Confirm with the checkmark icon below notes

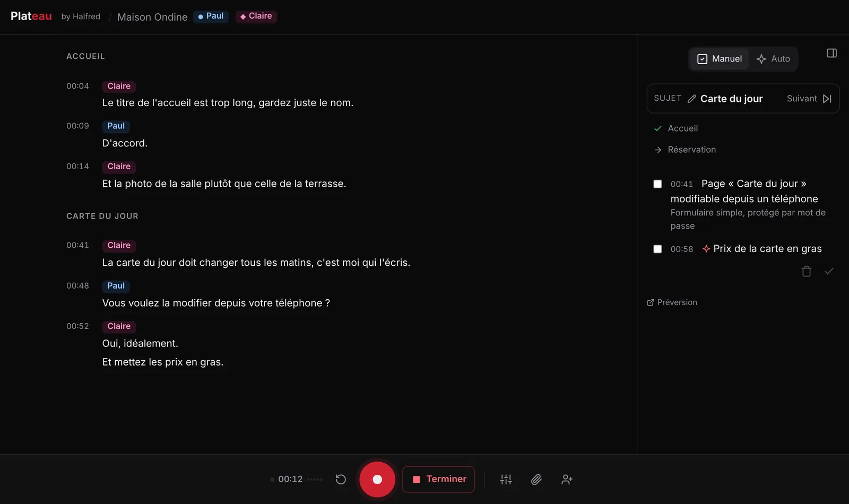[829, 271]
